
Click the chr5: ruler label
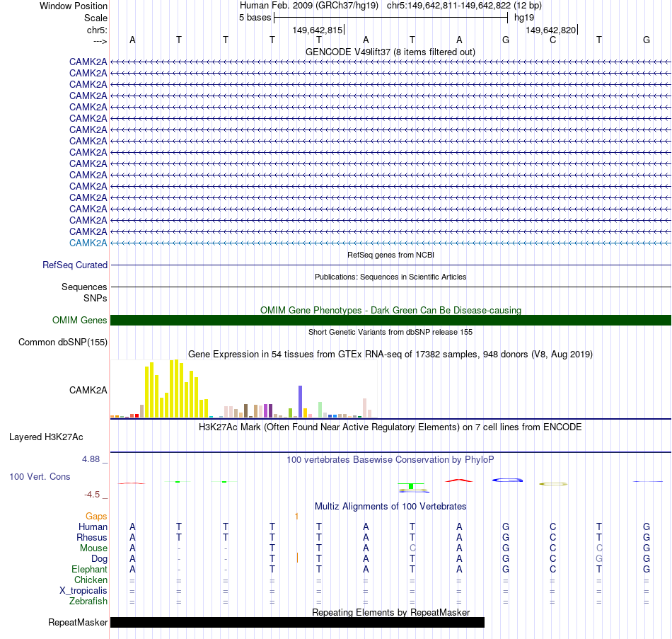[x=97, y=30]
